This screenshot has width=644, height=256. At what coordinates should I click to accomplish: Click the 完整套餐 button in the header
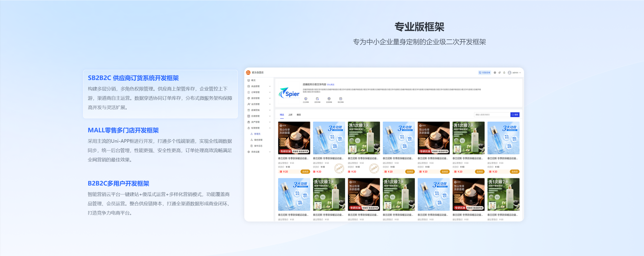pos(484,72)
